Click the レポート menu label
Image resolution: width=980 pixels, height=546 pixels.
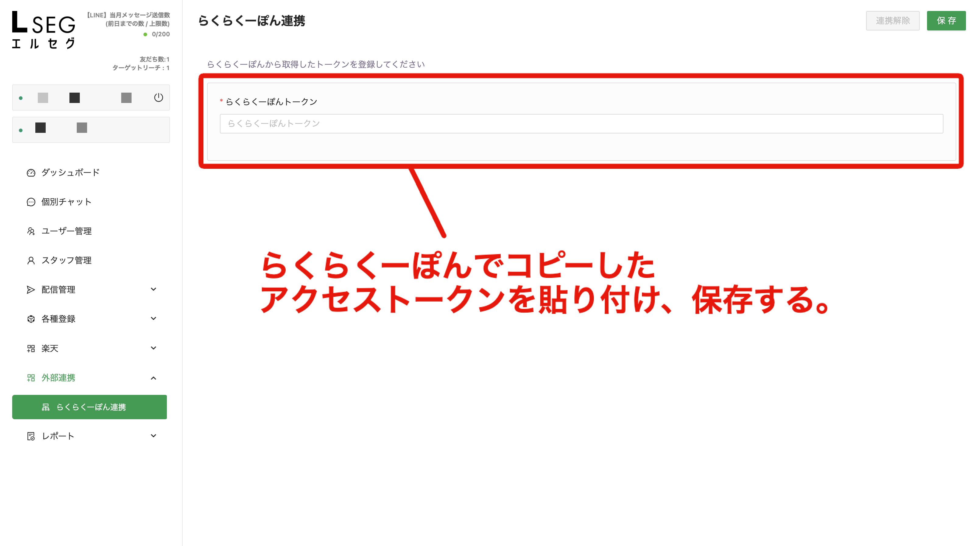coord(58,436)
